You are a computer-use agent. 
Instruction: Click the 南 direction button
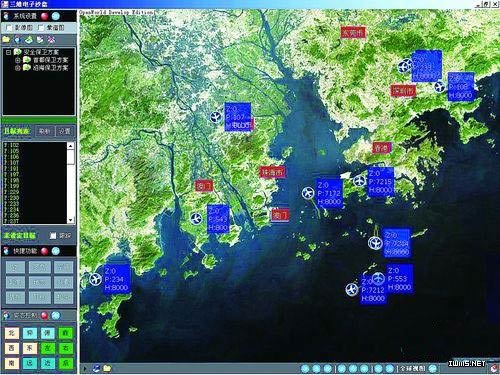[x=12, y=363]
